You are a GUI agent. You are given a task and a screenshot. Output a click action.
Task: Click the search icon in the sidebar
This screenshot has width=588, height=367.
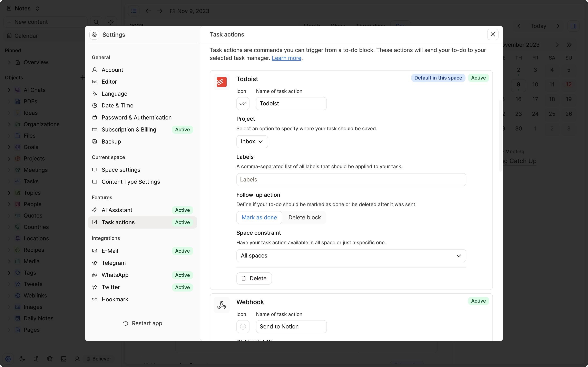[x=96, y=22]
